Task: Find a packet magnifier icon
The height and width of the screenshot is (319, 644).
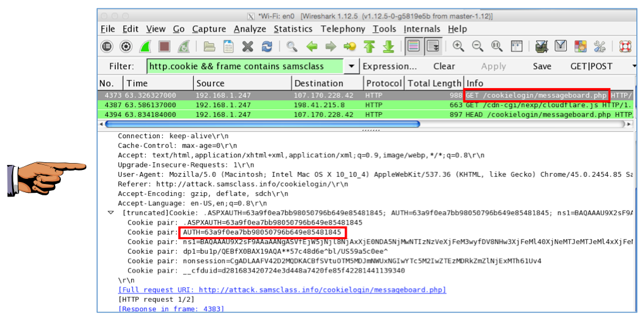Action: 292,46
